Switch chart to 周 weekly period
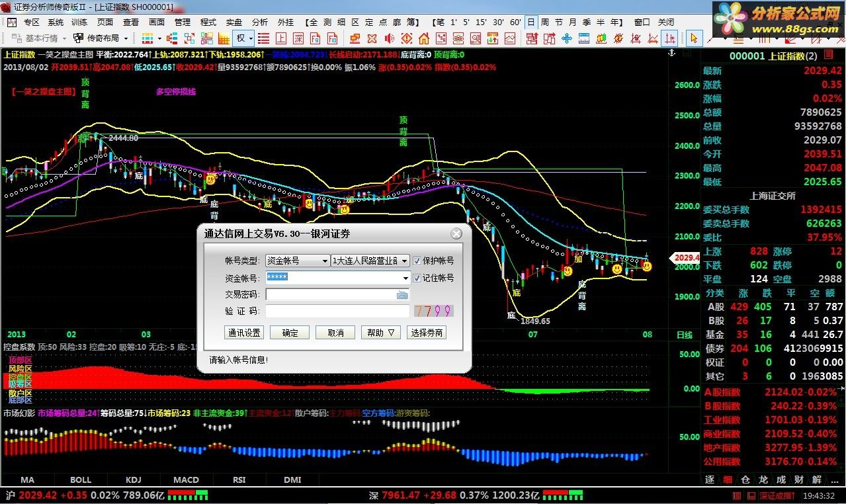Image resolution: width=846 pixels, height=504 pixels. 544,22
